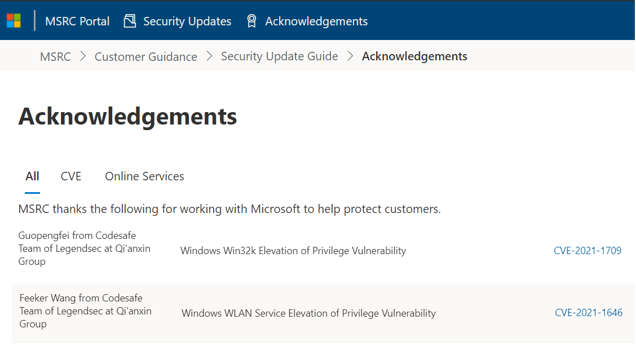Image resolution: width=636 pixels, height=364 pixels.
Task: Click the Acknowledgements ribbon badge icon
Action: pyautogui.click(x=251, y=21)
